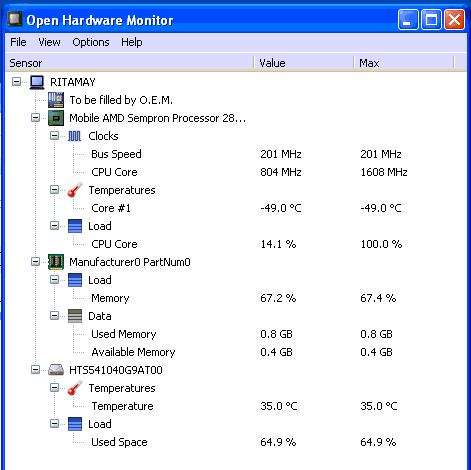This screenshot has width=471, height=470.
Task: Open the File menu
Action: point(18,42)
